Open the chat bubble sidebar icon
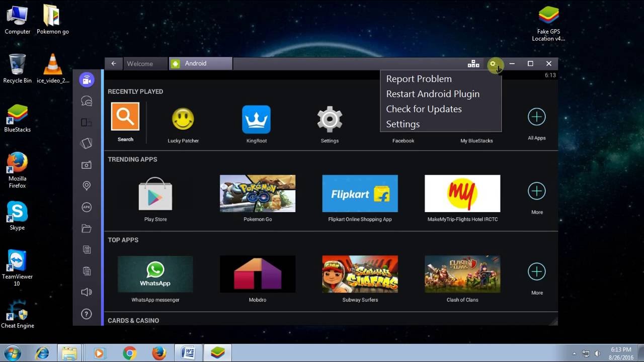Screen dimensions: 644x362 click(87, 101)
